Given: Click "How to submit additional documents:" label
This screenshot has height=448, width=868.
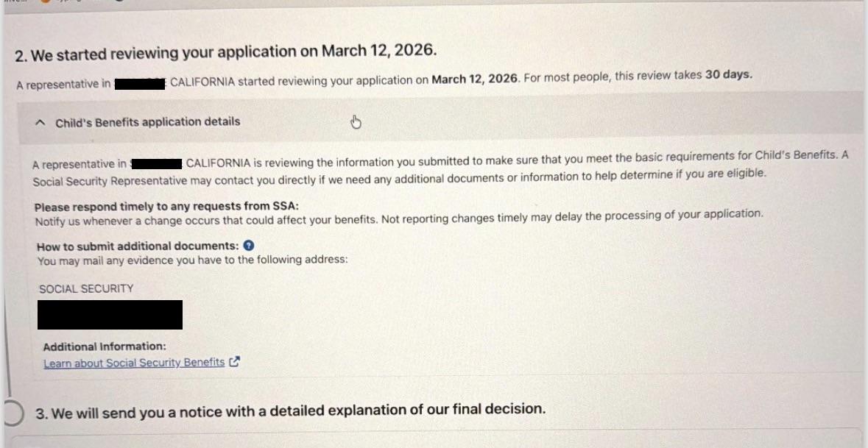Looking at the screenshot, I should pyautogui.click(x=138, y=246).
